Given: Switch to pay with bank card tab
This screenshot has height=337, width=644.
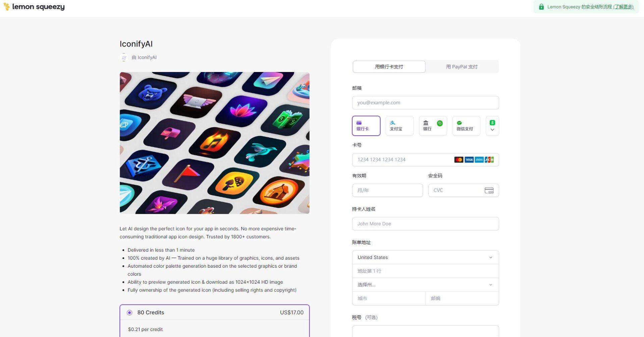Looking at the screenshot, I should pos(389,67).
